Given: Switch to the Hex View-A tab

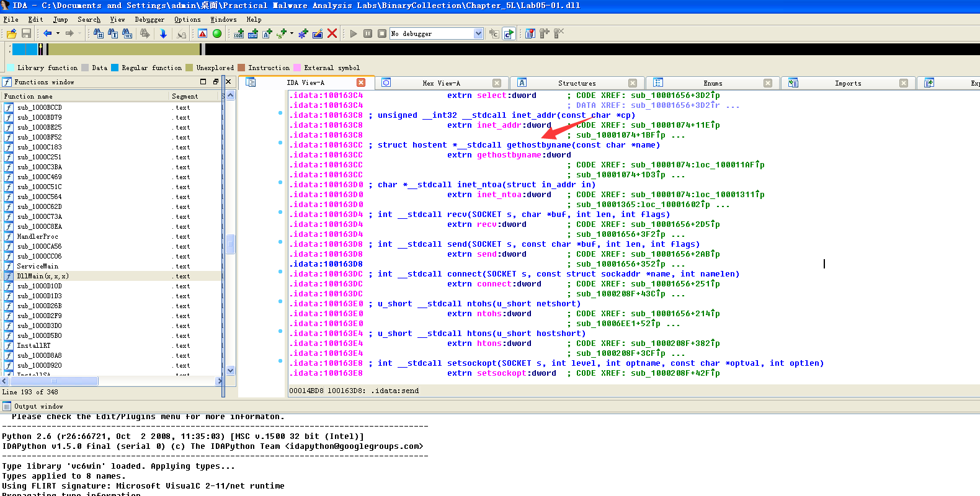Looking at the screenshot, I should 441,83.
